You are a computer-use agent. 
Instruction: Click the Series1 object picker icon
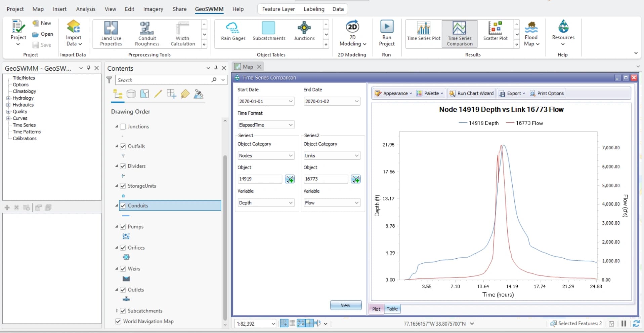pyautogui.click(x=290, y=179)
